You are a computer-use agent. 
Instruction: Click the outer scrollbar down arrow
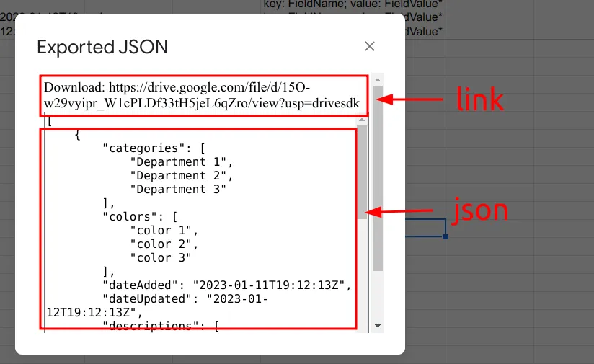coord(378,326)
